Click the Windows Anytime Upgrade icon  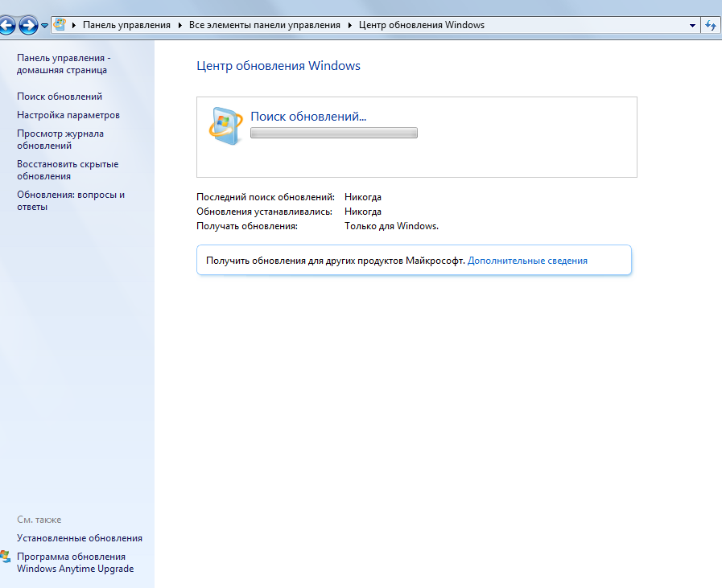point(6,557)
